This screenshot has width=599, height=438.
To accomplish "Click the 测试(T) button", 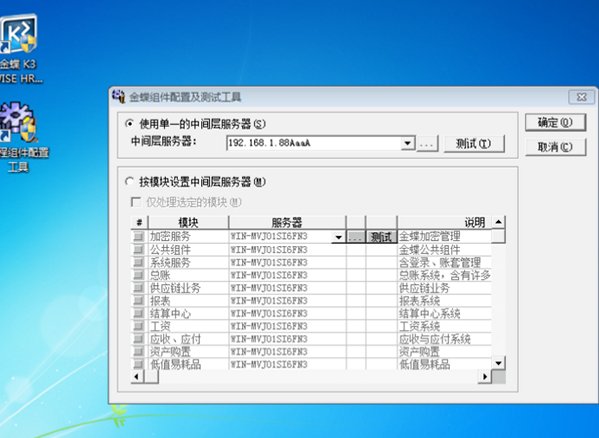I will coord(474,144).
